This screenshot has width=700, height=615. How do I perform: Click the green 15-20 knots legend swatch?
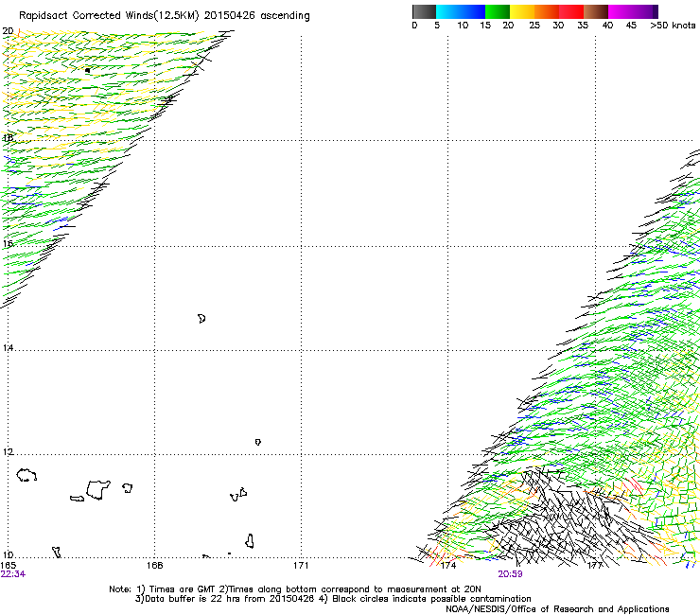[498, 11]
